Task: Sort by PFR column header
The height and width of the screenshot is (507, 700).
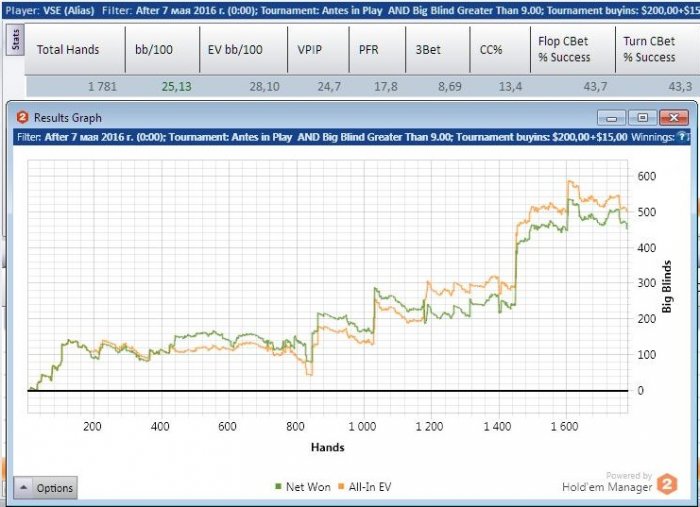Action: pyautogui.click(x=377, y=50)
